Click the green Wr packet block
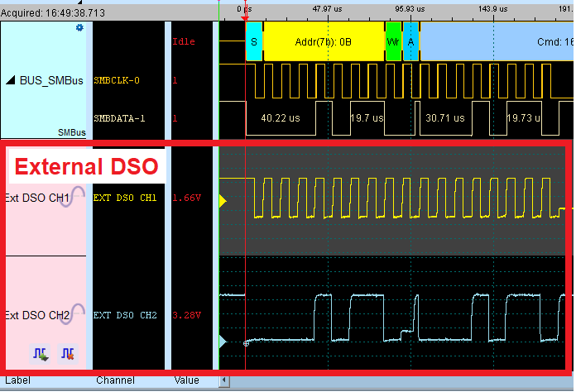Screen dimensions: 576x392 393,41
